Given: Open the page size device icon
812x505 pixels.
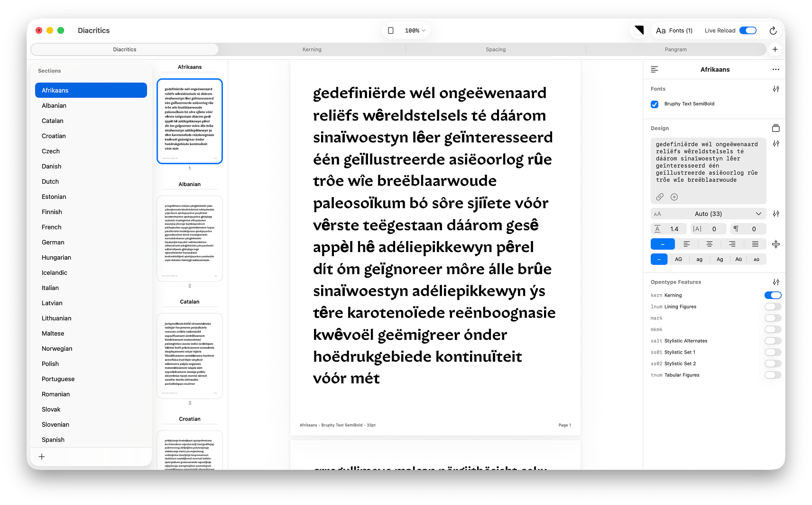Looking at the screenshot, I should click(391, 30).
